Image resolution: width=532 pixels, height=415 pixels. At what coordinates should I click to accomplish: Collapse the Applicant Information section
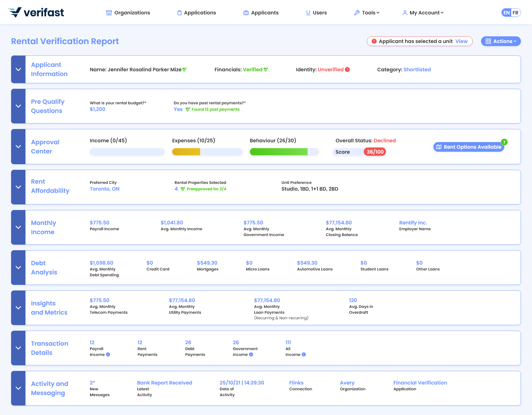point(18,69)
